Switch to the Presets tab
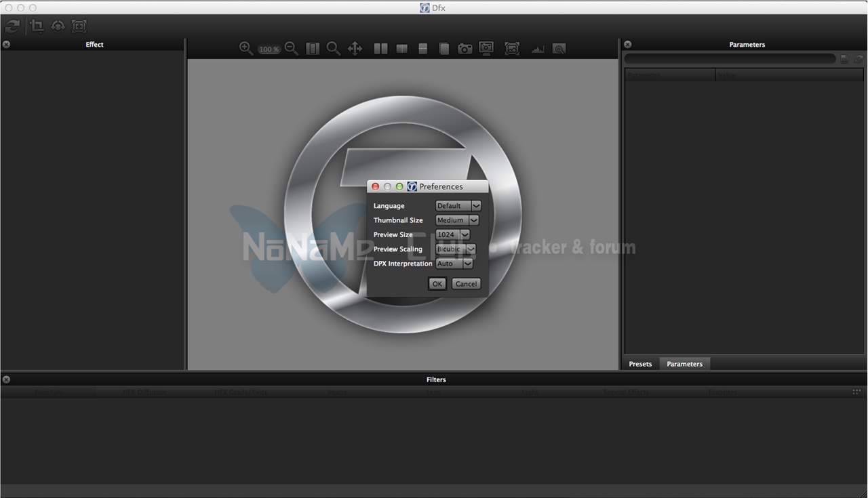868x498 pixels. pos(640,364)
